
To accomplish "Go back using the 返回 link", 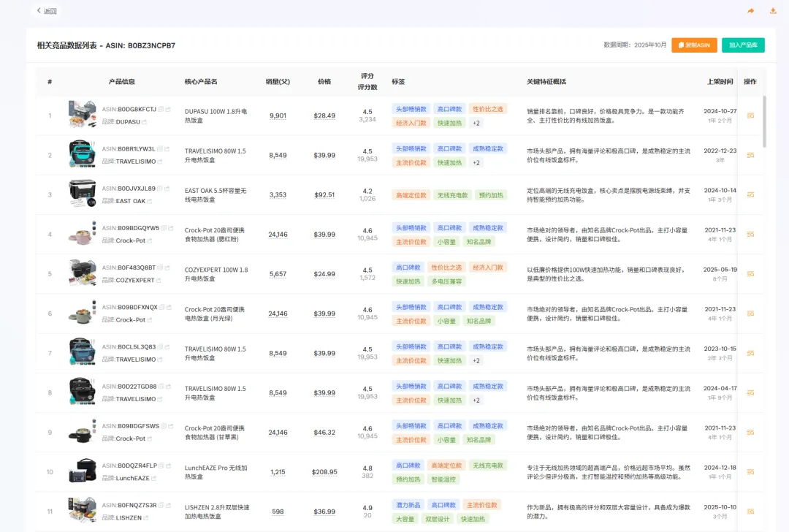I will (x=47, y=11).
